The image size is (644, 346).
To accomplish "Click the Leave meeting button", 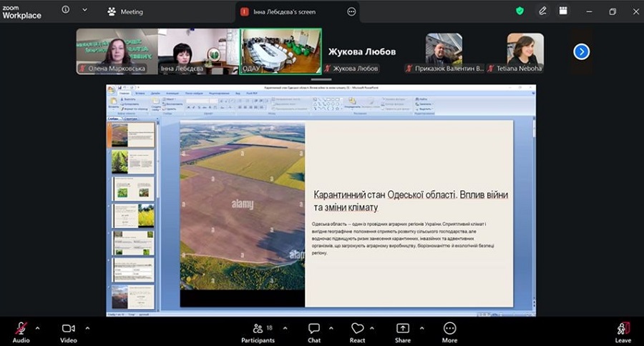I will (x=623, y=332).
